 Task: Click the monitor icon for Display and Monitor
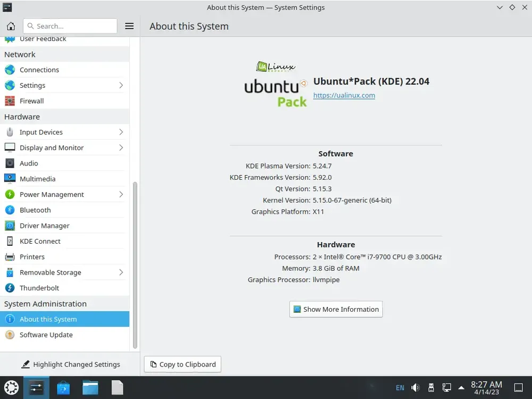click(10, 147)
